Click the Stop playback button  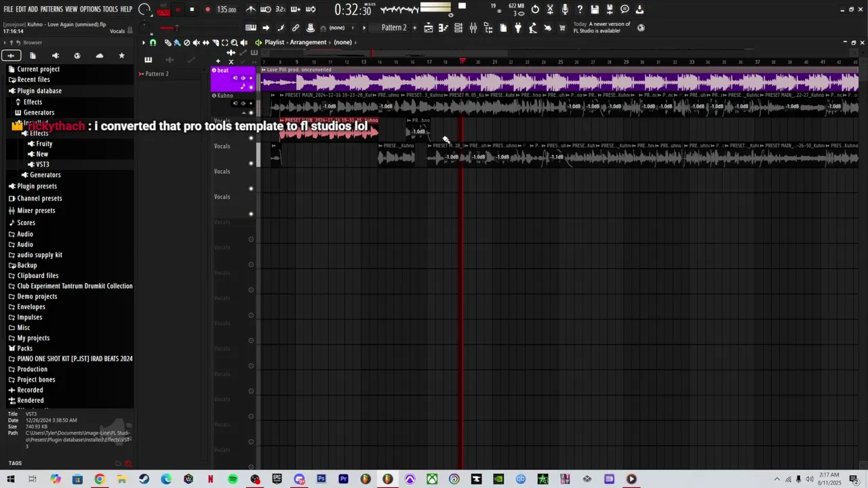[192, 9]
